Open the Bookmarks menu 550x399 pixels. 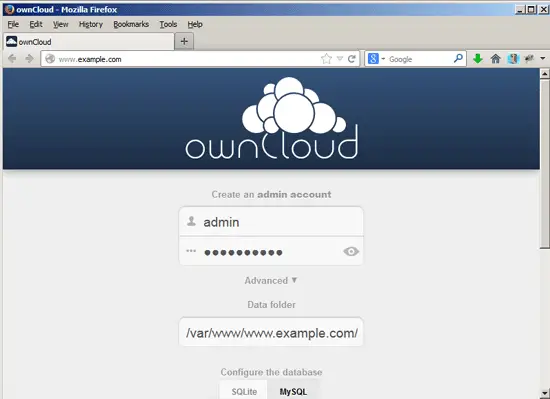131,24
